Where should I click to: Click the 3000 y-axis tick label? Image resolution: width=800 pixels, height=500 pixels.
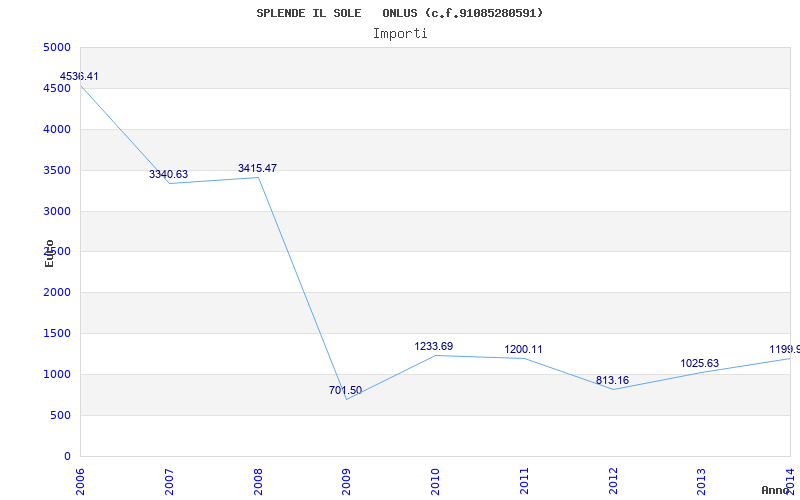pos(56,211)
